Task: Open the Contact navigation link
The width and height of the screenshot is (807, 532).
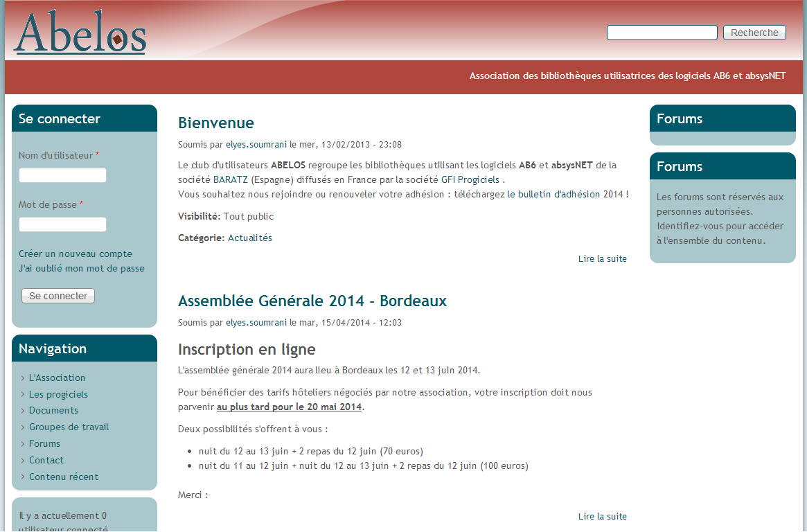Action: click(x=46, y=460)
